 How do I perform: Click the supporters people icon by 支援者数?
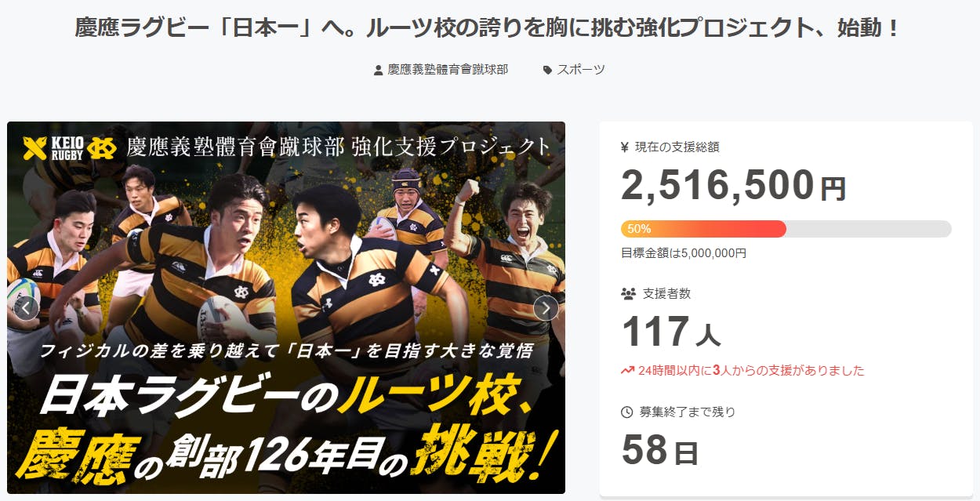(628, 294)
